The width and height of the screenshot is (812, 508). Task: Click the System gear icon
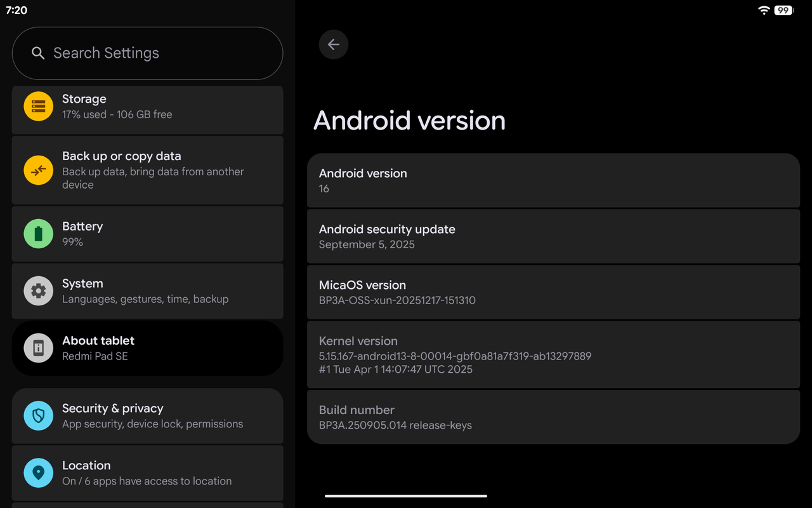[x=38, y=291]
